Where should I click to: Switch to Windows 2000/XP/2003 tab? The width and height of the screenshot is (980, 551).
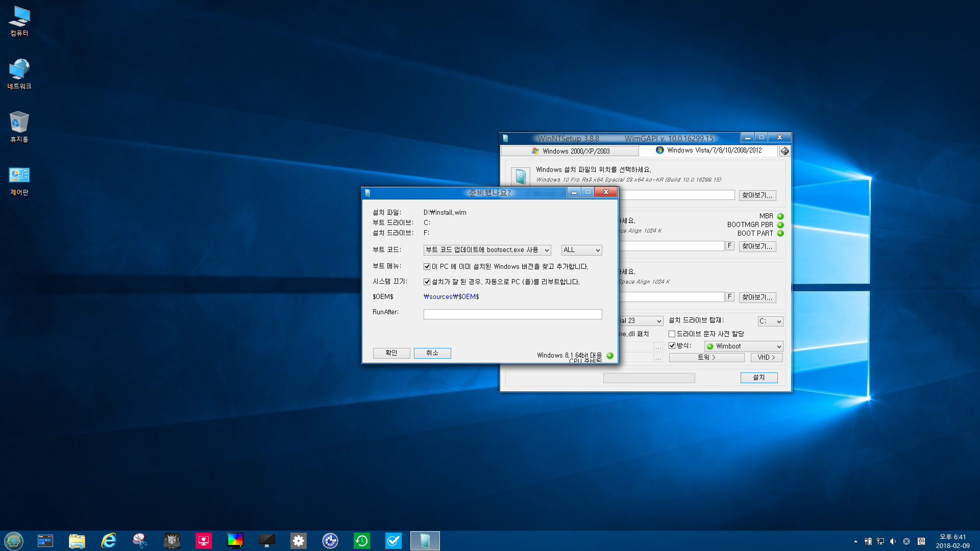570,151
